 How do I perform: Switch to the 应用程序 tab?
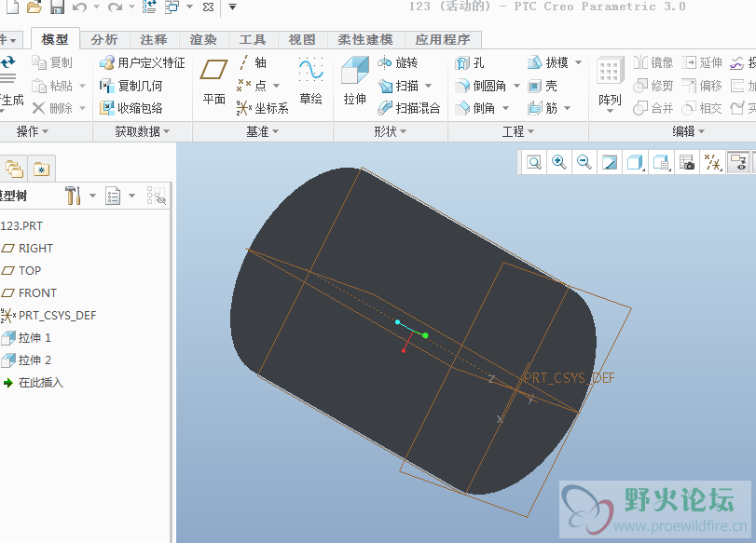pos(443,39)
